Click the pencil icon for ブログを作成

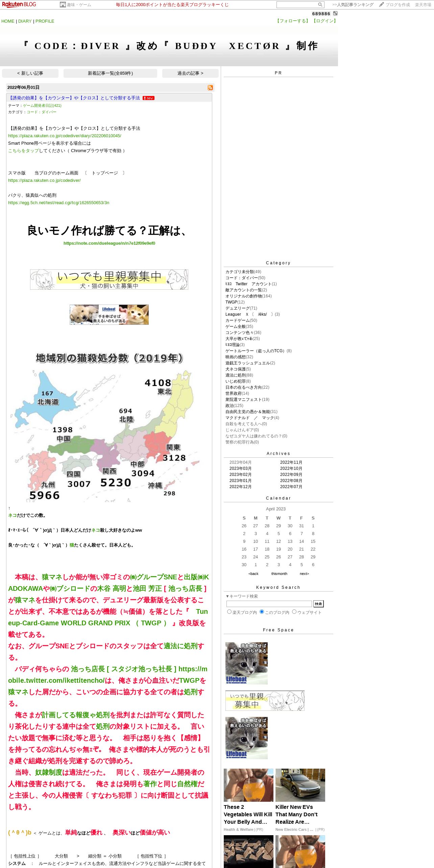pos(382,4)
